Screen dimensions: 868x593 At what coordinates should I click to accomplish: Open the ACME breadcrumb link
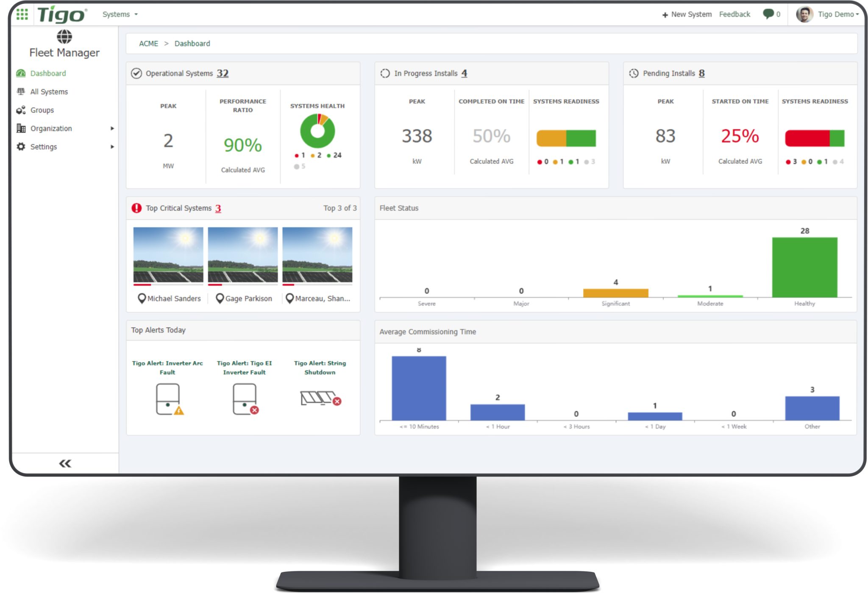(148, 43)
